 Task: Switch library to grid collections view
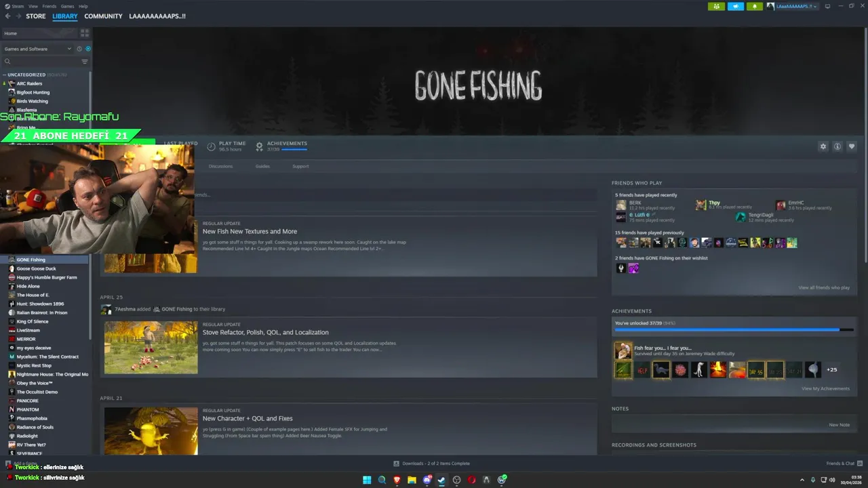point(85,33)
